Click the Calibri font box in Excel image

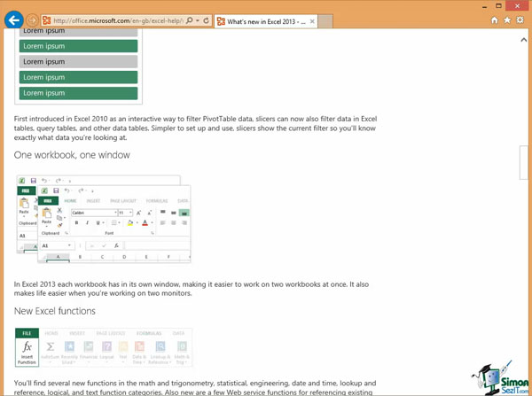[x=94, y=213]
